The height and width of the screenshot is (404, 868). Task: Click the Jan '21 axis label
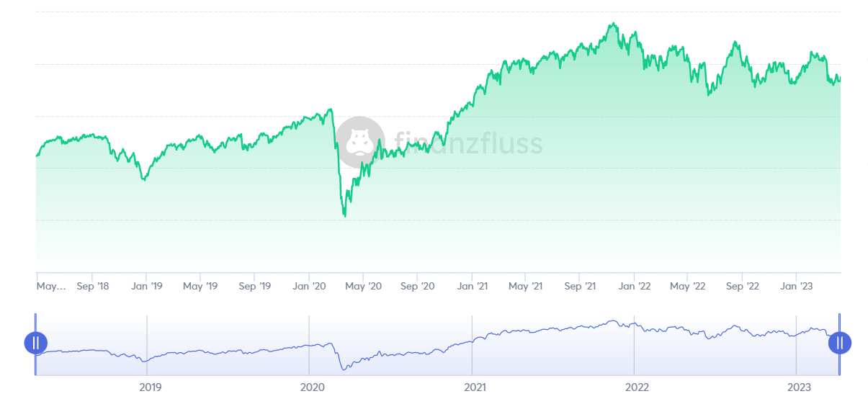(x=473, y=286)
